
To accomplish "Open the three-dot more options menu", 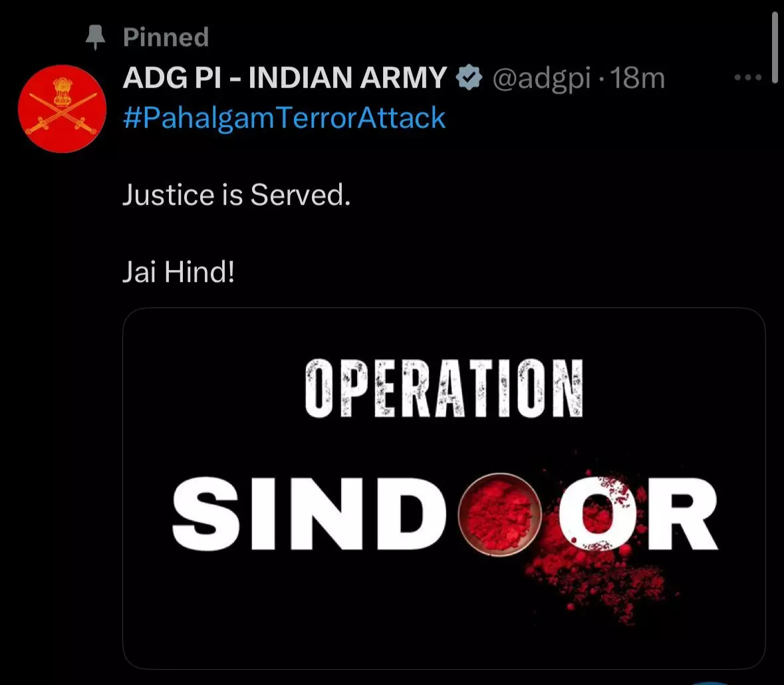I will point(748,78).
